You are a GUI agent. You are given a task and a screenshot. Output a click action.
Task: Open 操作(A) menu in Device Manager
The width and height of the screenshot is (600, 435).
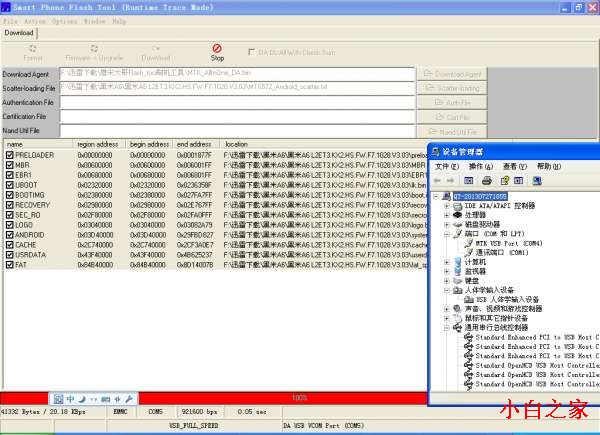[481, 166]
